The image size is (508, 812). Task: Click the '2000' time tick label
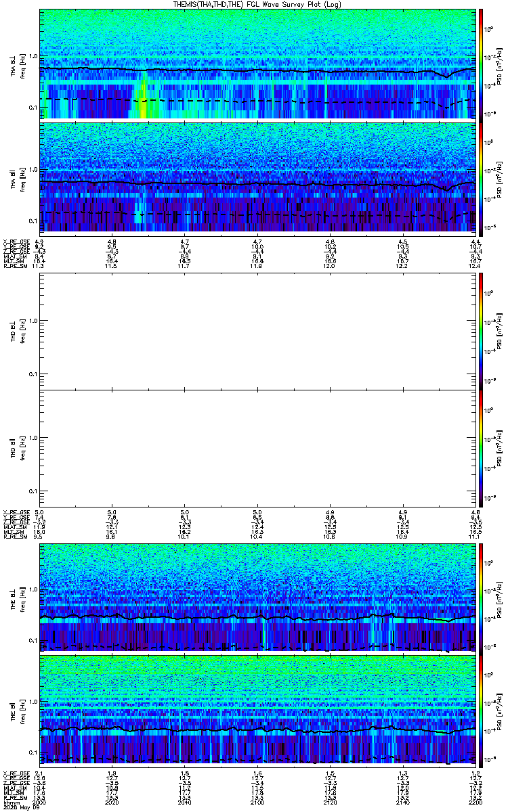[x=39, y=801]
